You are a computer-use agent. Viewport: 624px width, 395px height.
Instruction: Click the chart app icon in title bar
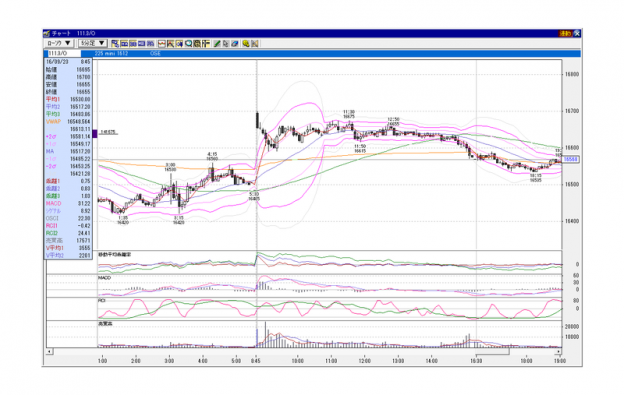[x=47, y=33]
